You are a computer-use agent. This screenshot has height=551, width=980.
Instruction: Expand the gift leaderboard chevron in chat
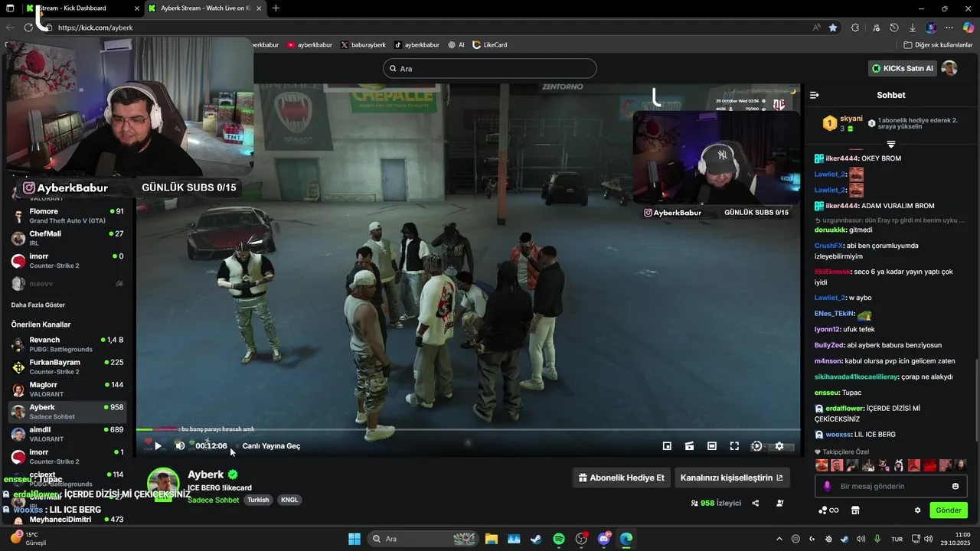pos(890,144)
